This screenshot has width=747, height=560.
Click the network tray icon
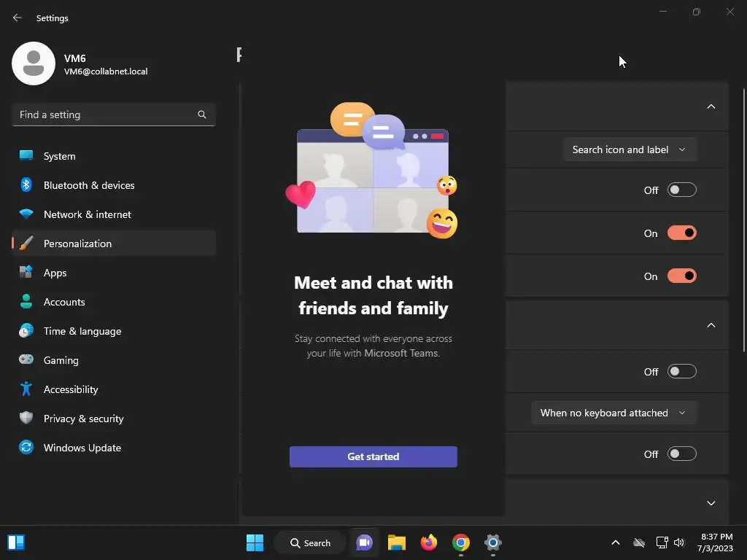[662, 542]
